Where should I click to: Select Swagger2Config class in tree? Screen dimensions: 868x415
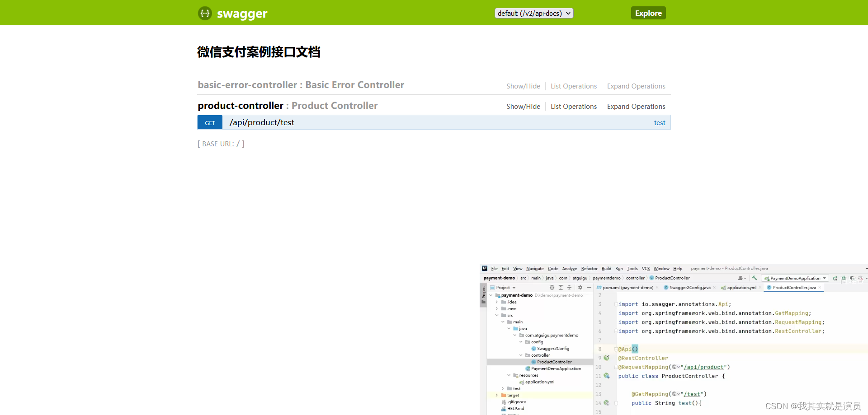[550, 349]
